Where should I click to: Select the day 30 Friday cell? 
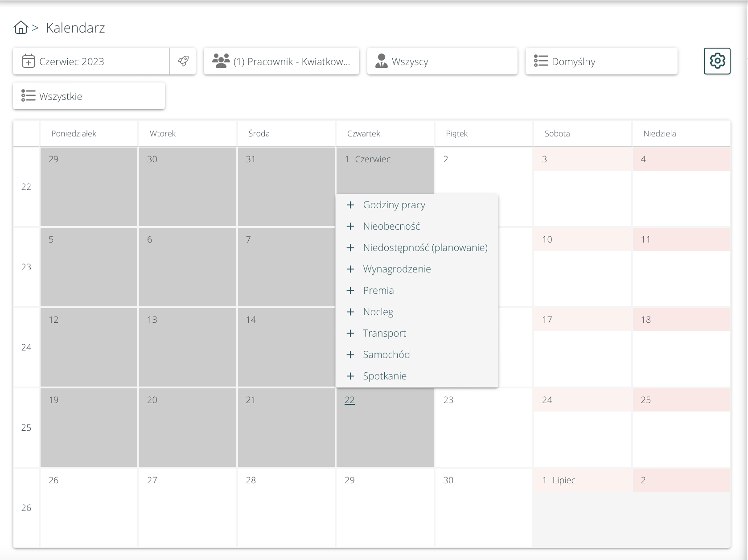click(x=483, y=508)
